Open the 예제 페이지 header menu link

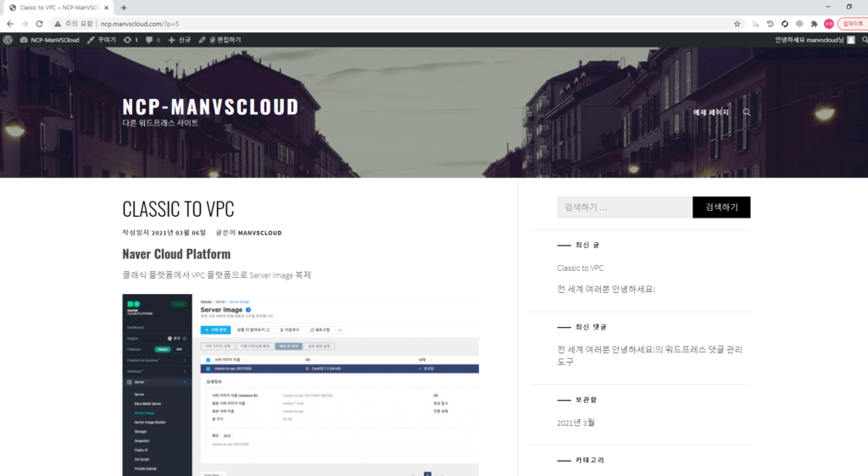(x=711, y=113)
